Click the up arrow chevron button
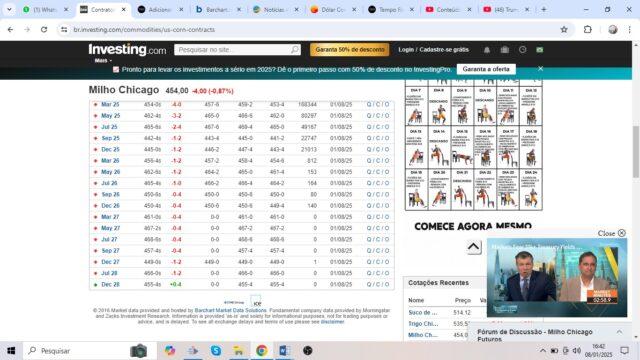Image resolution: width=640 pixels, height=360 pixels. click(473, 247)
